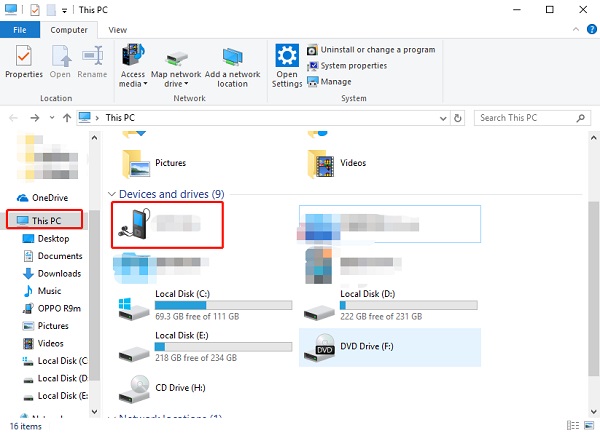Screen dimensions: 600x433
Task: Switch to the Computer ribbon tab
Action: click(x=69, y=30)
